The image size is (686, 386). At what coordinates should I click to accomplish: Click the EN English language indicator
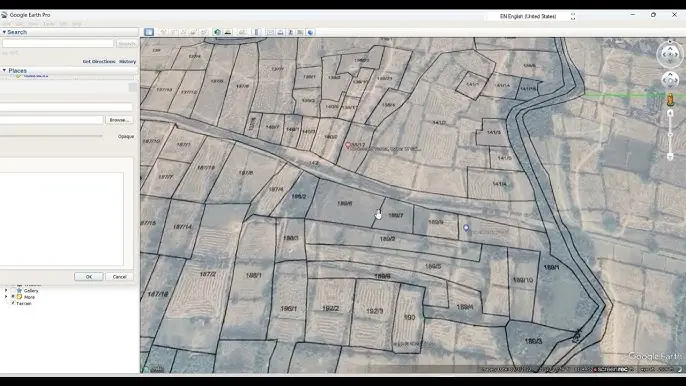pyautogui.click(x=528, y=16)
